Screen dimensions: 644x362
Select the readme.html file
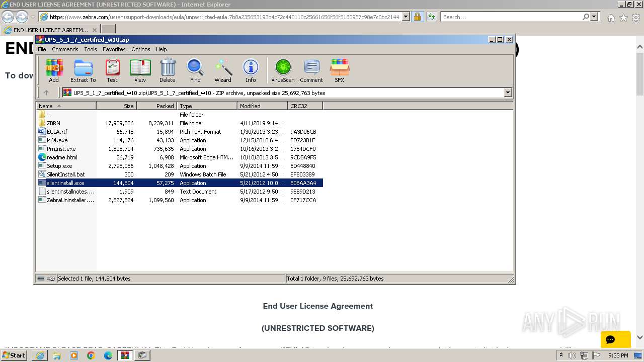179,157
